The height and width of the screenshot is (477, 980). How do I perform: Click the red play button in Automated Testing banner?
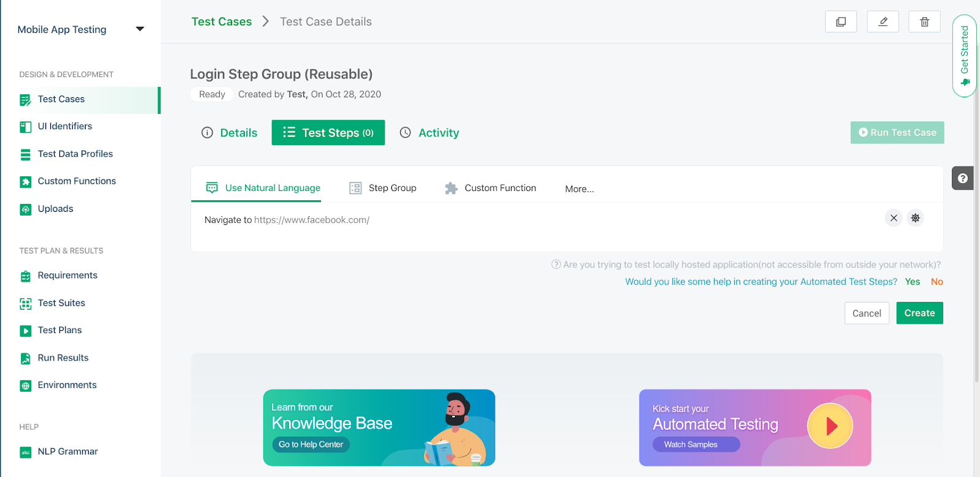click(x=830, y=426)
